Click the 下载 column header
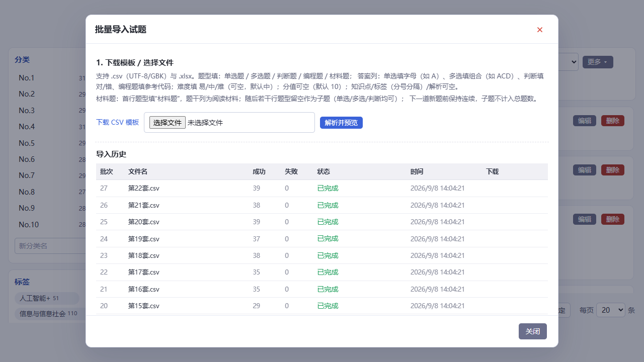This screenshot has height=362, width=644. (492, 171)
